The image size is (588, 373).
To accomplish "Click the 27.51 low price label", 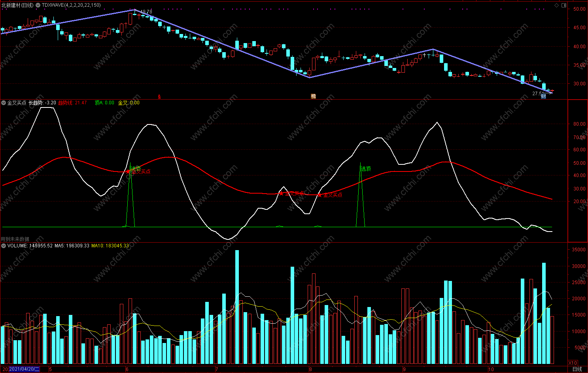I will pos(538,94).
